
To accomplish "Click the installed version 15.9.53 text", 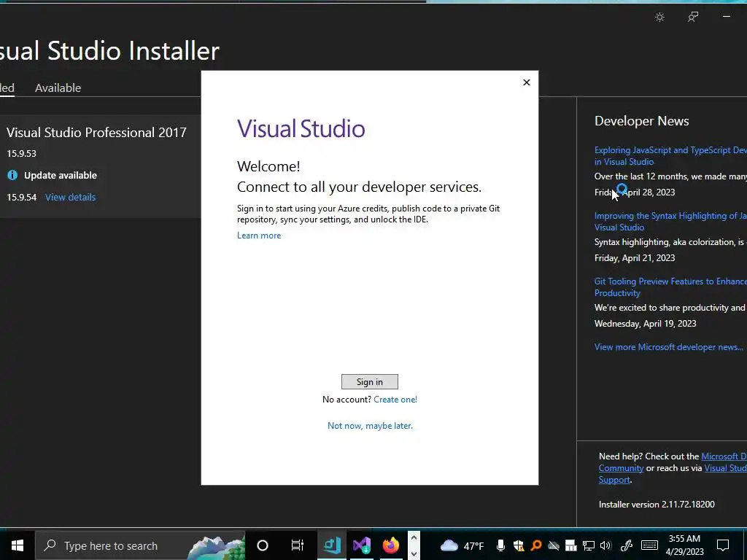I will click(x=21, y=153).
